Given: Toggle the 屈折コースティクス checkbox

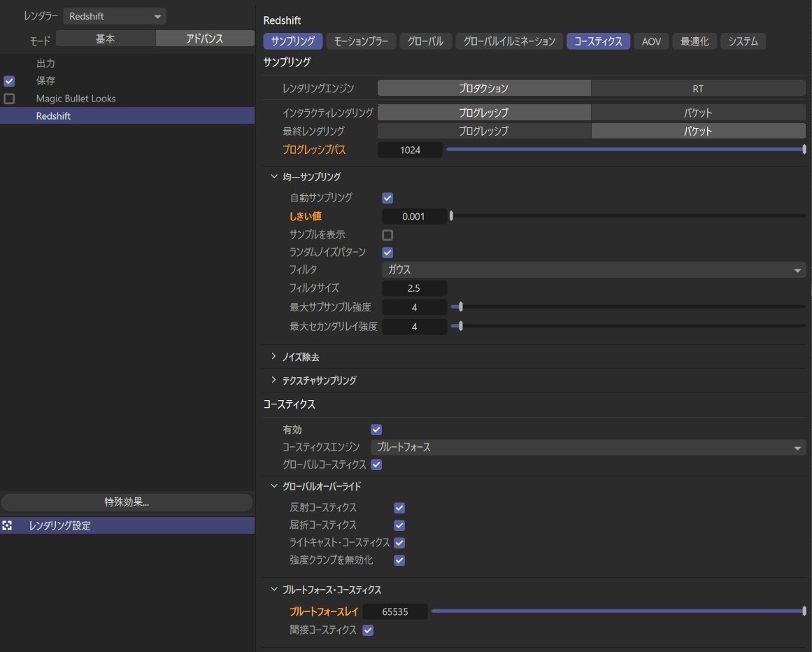Looking at the screenshot, I should 399,525.
